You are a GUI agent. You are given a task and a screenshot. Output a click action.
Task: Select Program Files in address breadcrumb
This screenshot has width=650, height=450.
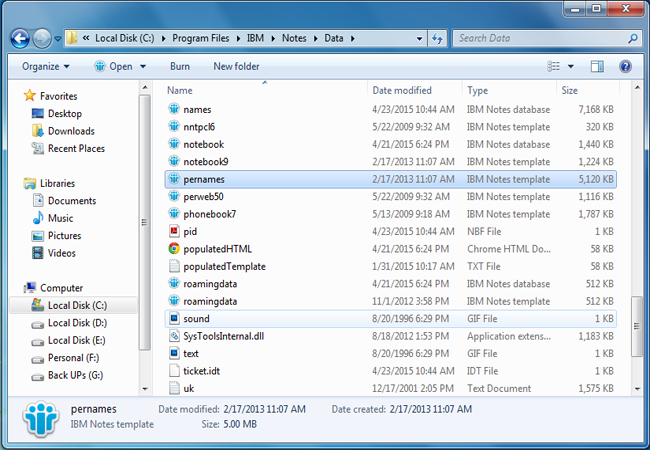[x=201, y=38]
